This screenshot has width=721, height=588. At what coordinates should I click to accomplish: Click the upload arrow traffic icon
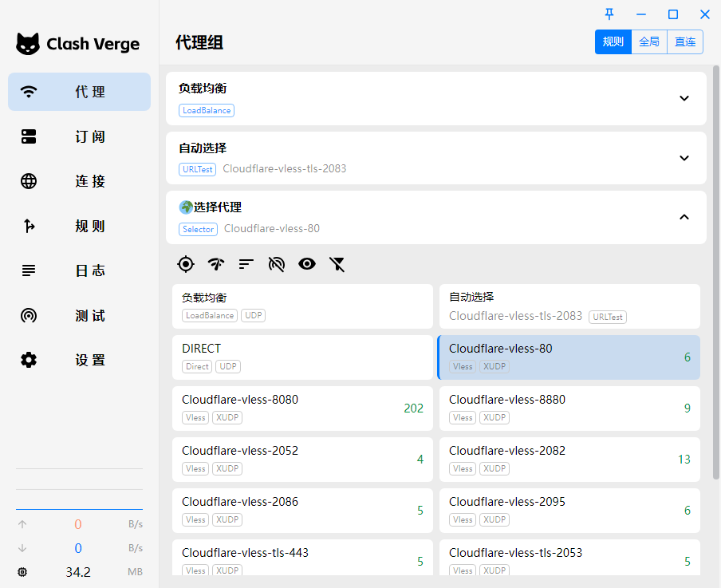pyautogui.click(x=22, y=524)
